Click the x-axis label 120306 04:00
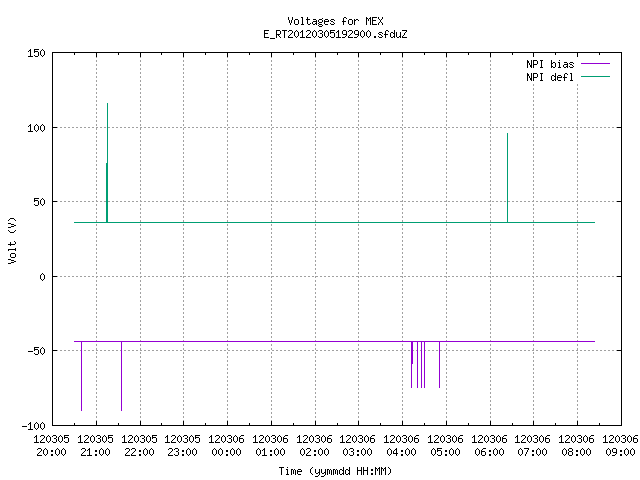Viewport: 640px width, 480px height. coord(402,446)
